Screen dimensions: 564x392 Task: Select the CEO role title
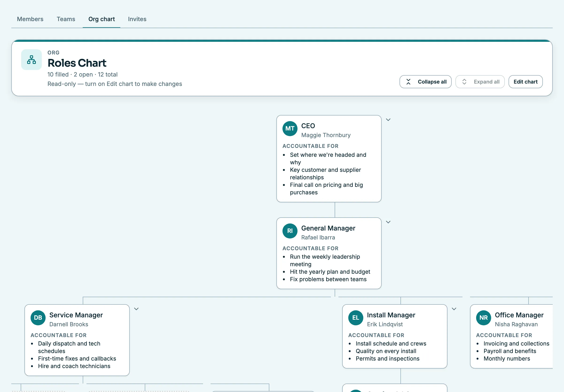(308, 126)
